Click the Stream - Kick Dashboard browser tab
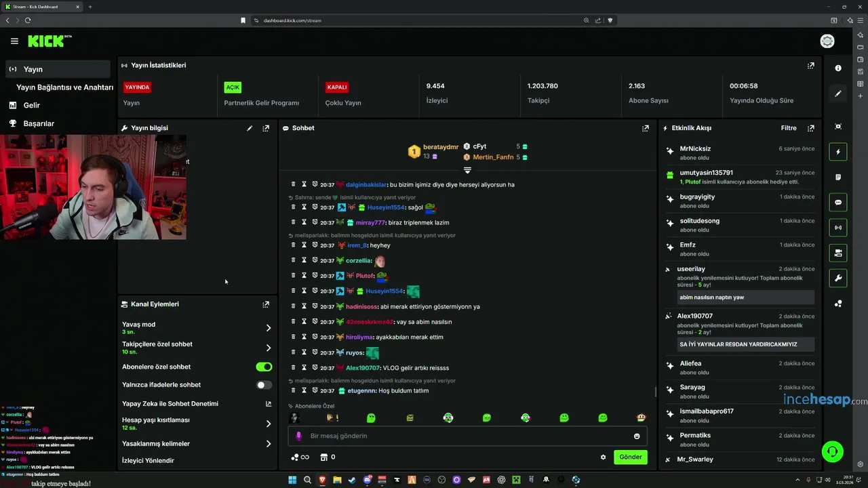The height and width of the screenshot is (488, 868). coord(41,7)
